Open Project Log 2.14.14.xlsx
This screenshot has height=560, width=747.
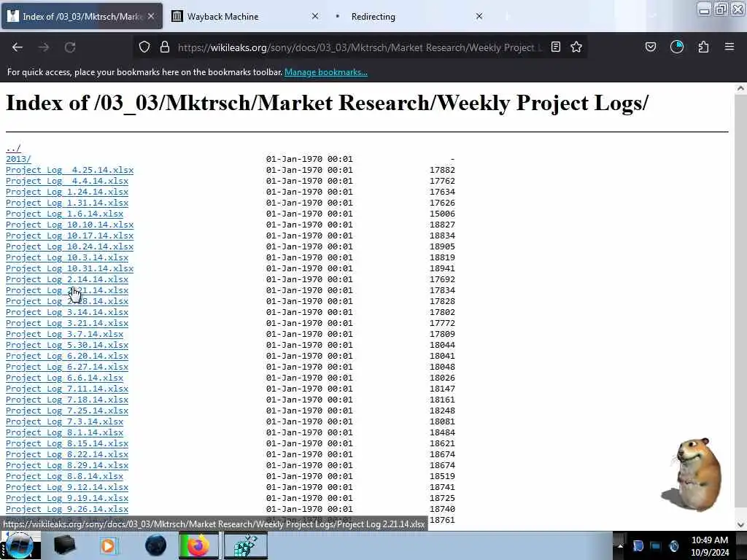pos(67,279)
